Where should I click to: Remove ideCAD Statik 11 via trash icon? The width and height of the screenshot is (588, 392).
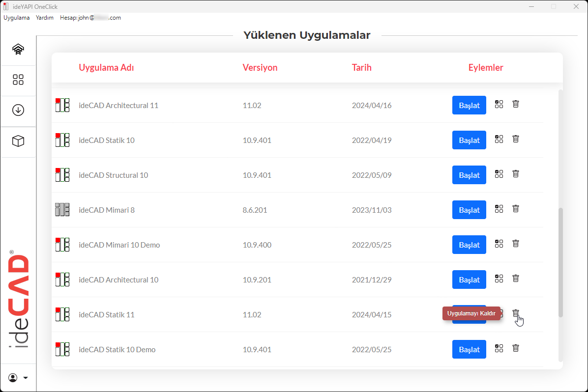point(516,313)
